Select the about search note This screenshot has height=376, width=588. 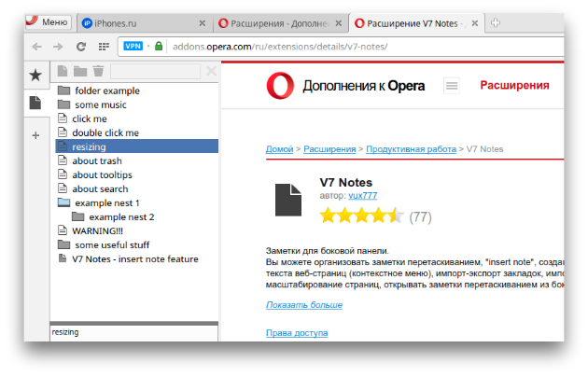click(137, 189)
